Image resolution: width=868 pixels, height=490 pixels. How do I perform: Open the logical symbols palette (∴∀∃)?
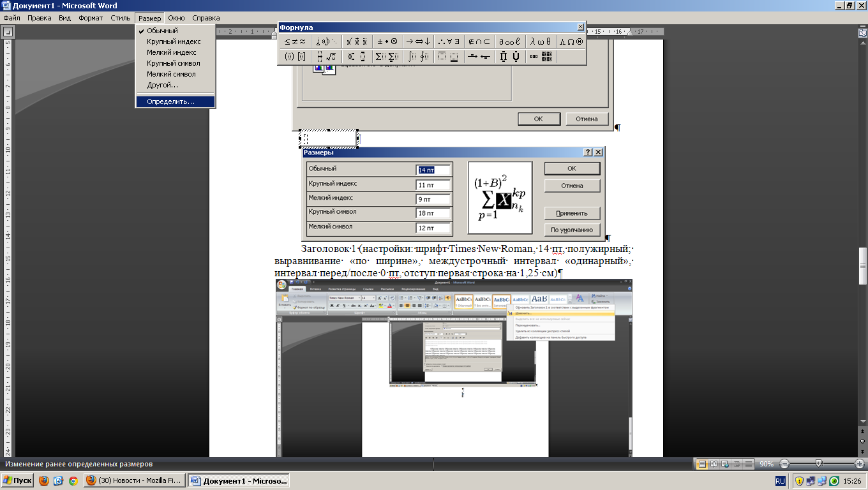449,41
